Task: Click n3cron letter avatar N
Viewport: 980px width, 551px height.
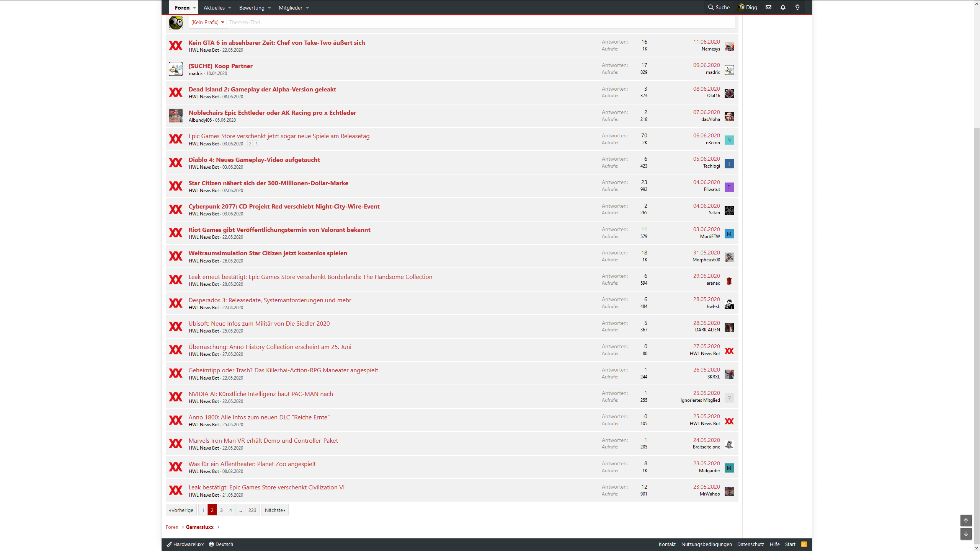Action: pos(729,140)
